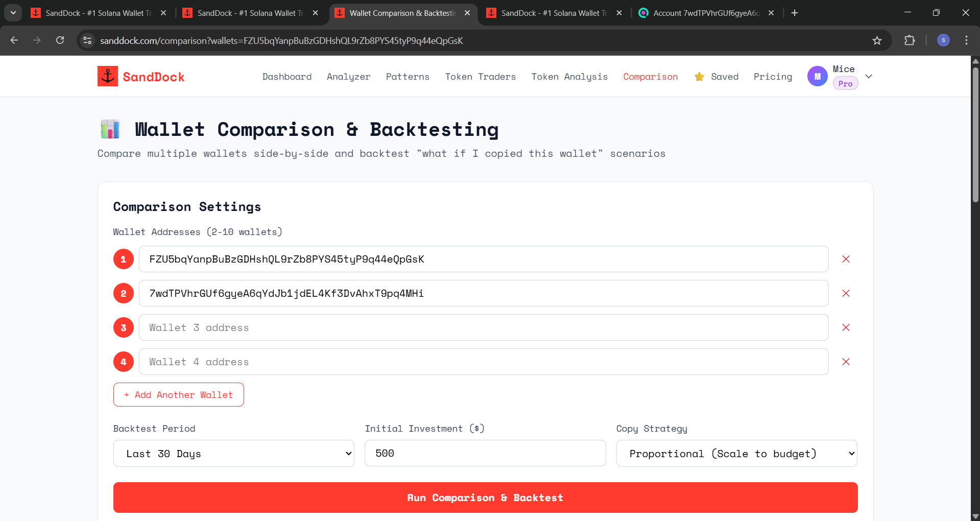
Task: Open a new browser tab
Action: tap(795, 13)
